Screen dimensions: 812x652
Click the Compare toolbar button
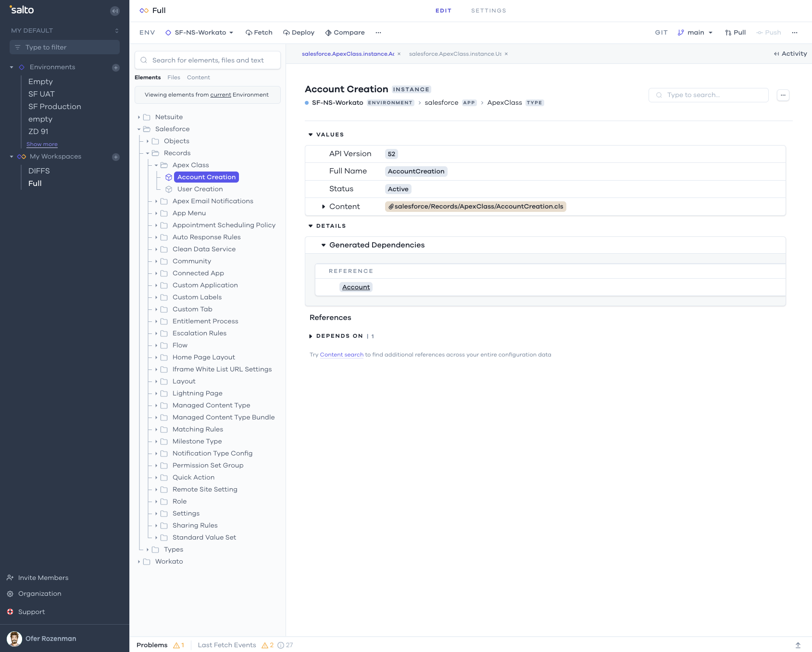click(x=345, y=33)
